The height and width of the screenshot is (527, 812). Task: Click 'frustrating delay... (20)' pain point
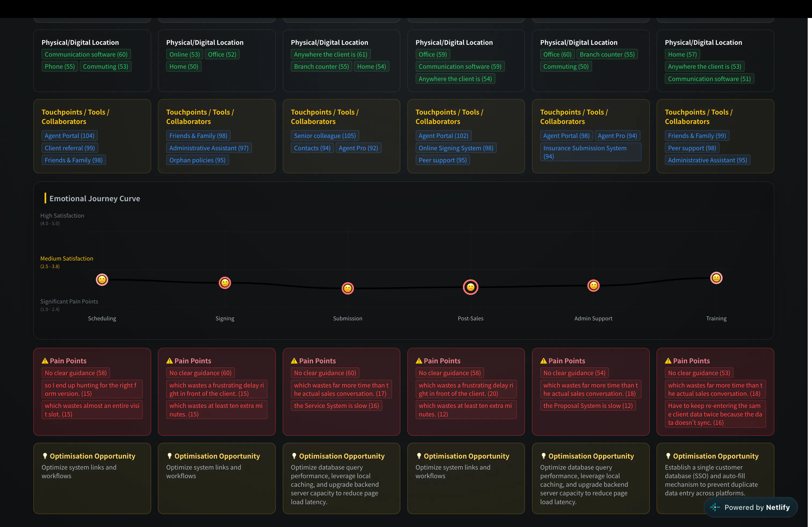click(x=466, y=389)
